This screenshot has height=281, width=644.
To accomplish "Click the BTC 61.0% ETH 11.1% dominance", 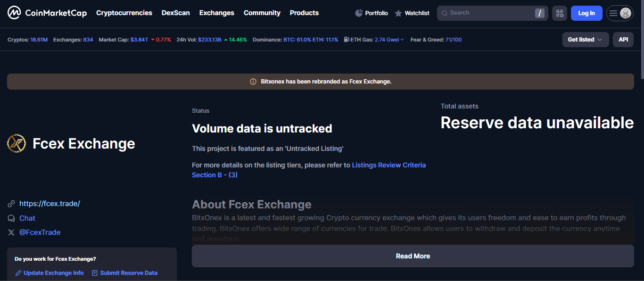I will pos(311,40).
